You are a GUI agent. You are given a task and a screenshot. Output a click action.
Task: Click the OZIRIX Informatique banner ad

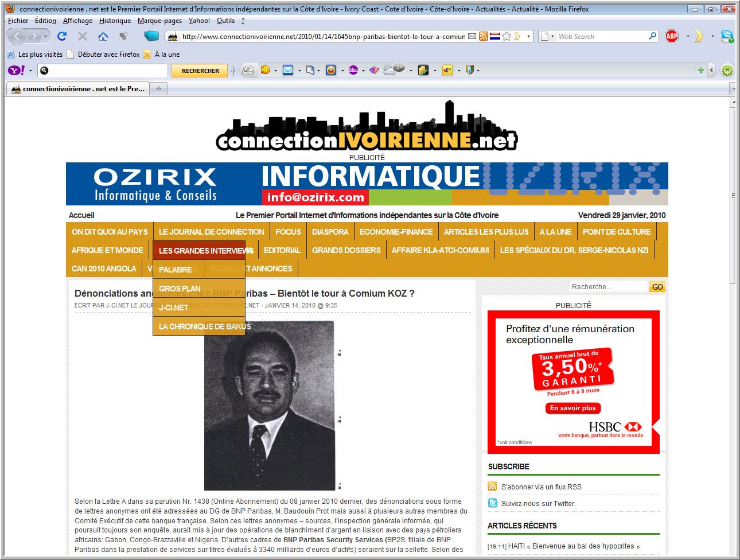click(367, 184)
